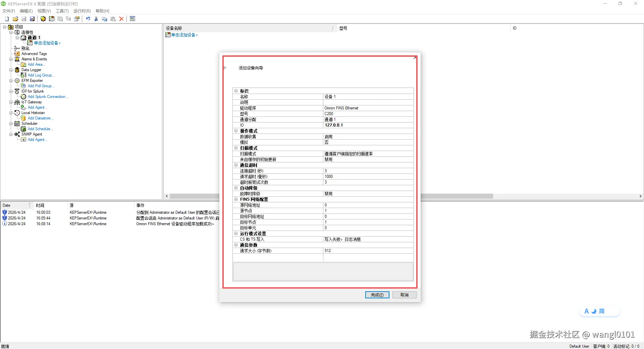Select the IoT Gateway icon

point(17,102)
